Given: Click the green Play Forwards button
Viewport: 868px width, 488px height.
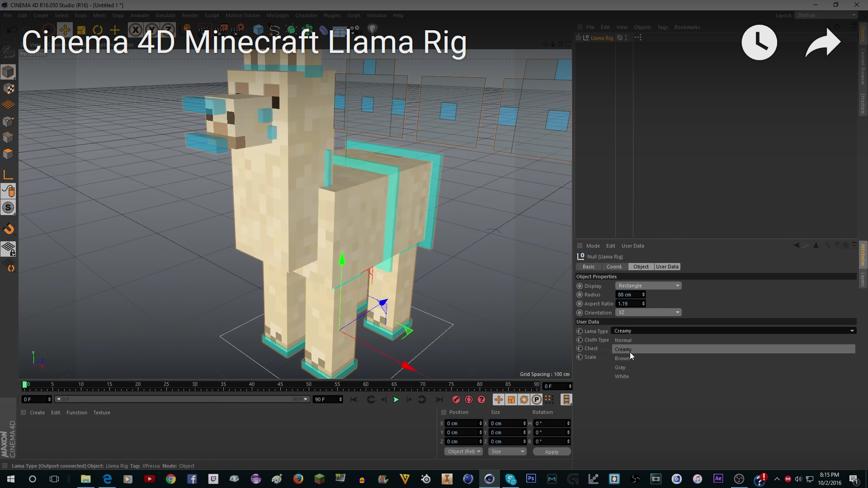Looking at the screenshot, I should (x=396, y=399).
